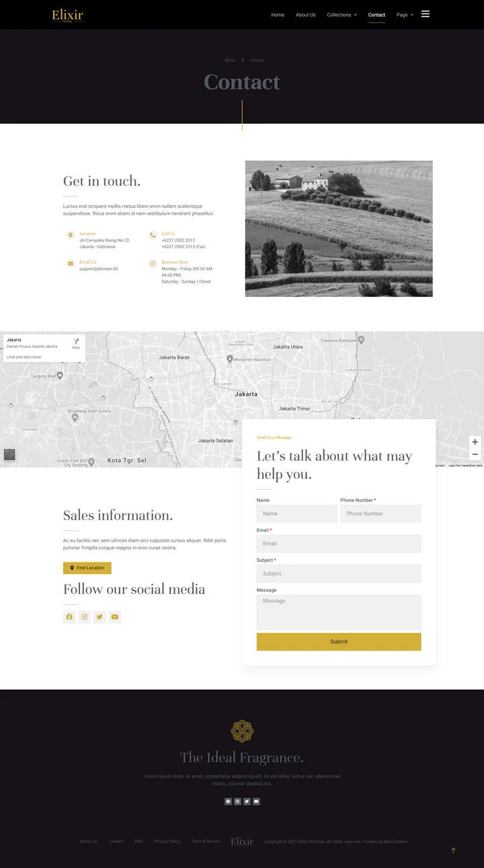Switch map to satellite view thumbnail
The width and height of the screenshot is (484, 868).
(9, 455)
